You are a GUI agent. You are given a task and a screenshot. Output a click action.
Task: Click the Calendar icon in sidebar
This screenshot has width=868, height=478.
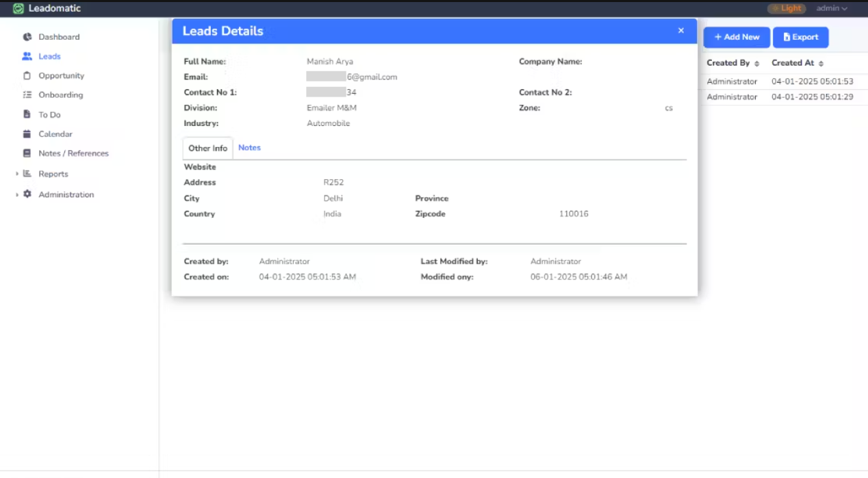tap(27, 134)
